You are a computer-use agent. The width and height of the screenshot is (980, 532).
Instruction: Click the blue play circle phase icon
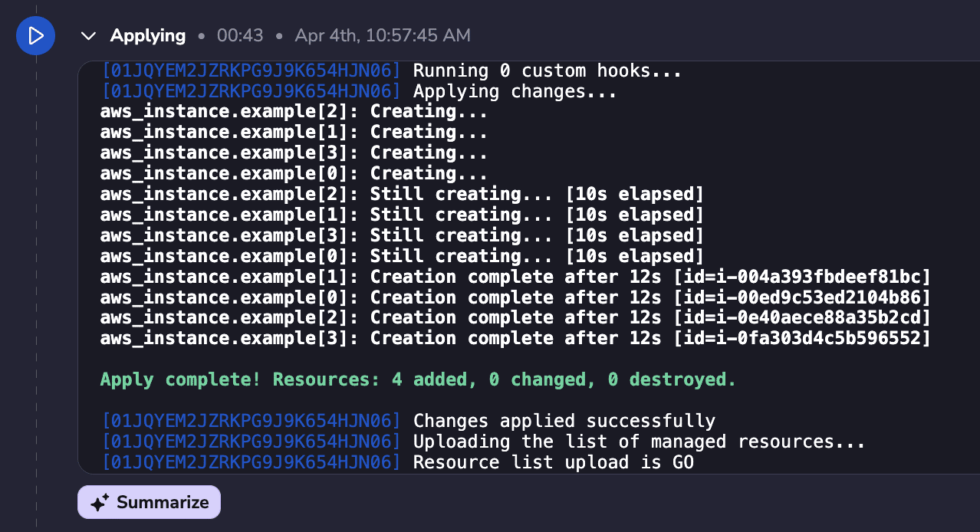(35, 35)
